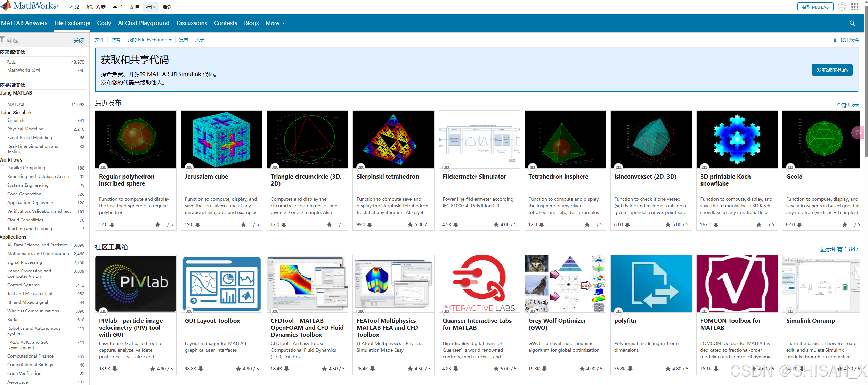
Task: Open the 作者 sub-navigation link
Action: point(116,40)
